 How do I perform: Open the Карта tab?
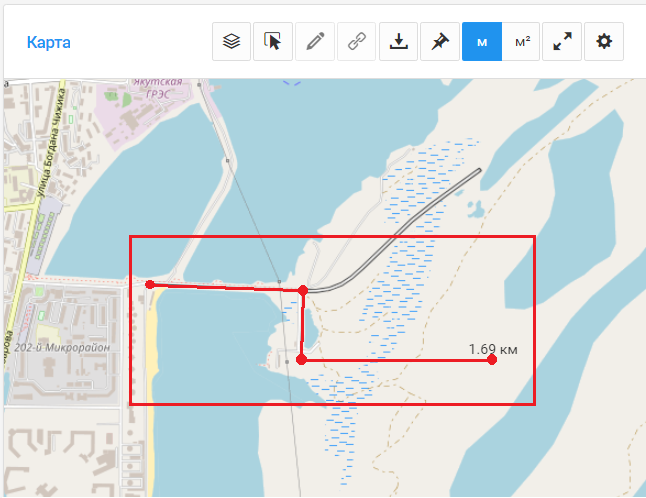(x=48, y=43)
